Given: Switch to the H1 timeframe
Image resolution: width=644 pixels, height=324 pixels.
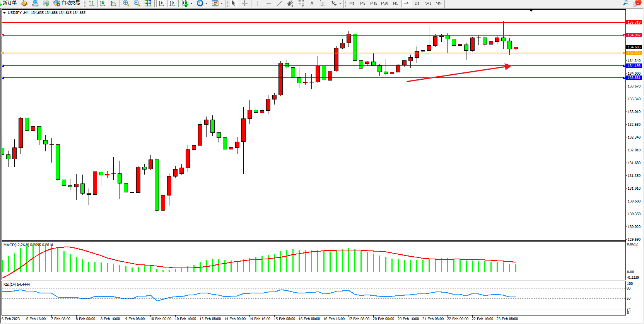Looking at the screenshot, I should pyautogui.click(x=395, y=3).
